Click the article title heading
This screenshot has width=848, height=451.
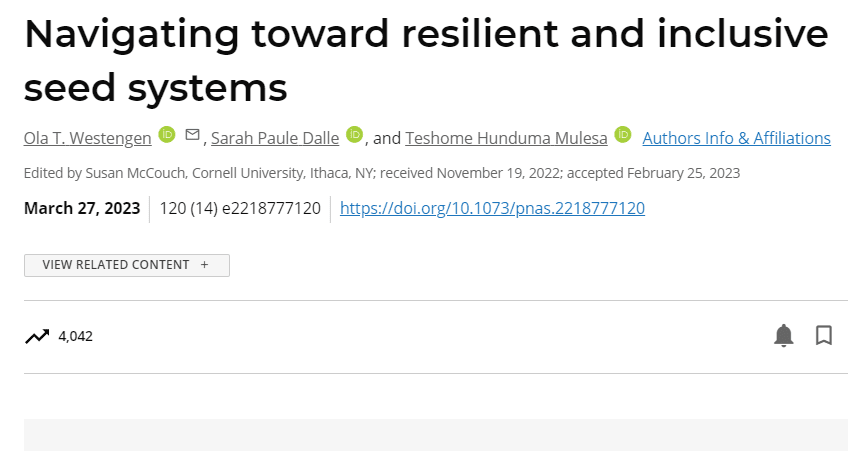(426, 59)
